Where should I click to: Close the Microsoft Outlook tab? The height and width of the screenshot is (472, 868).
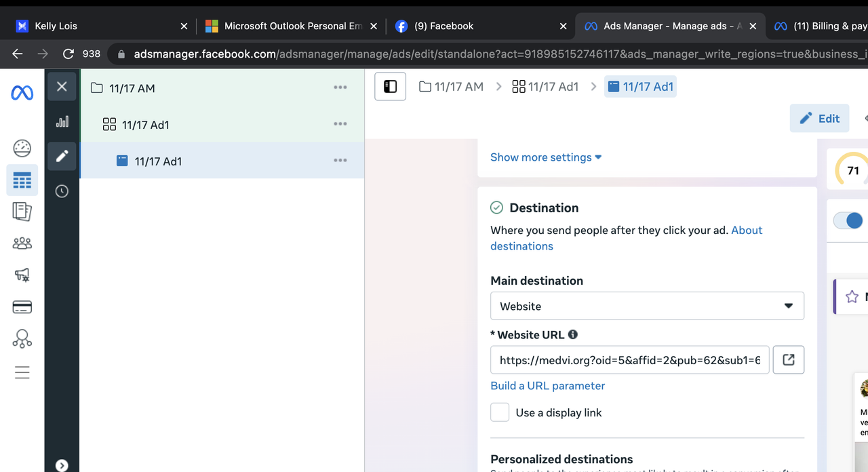[373, 26]
